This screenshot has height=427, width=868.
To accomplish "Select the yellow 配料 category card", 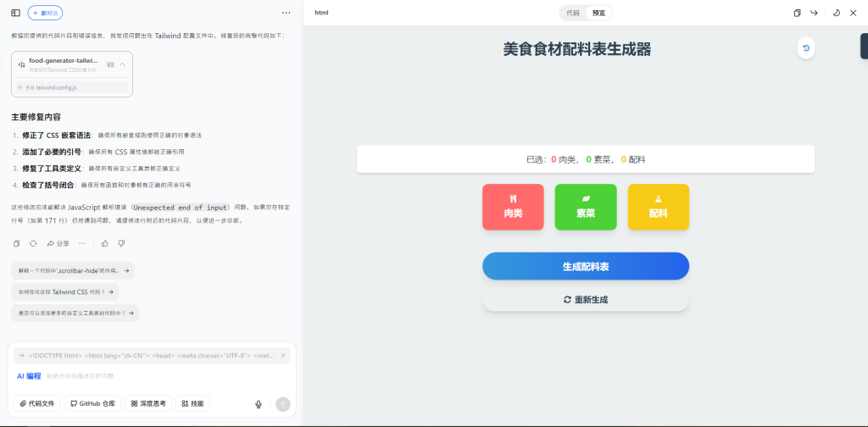I will click(658, 207).
